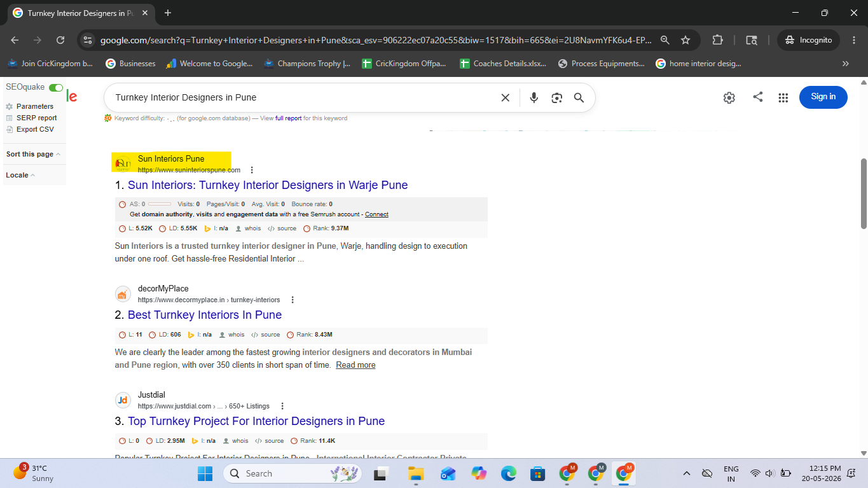Open the Windows taskbar Search box

[x=292, y=473]
